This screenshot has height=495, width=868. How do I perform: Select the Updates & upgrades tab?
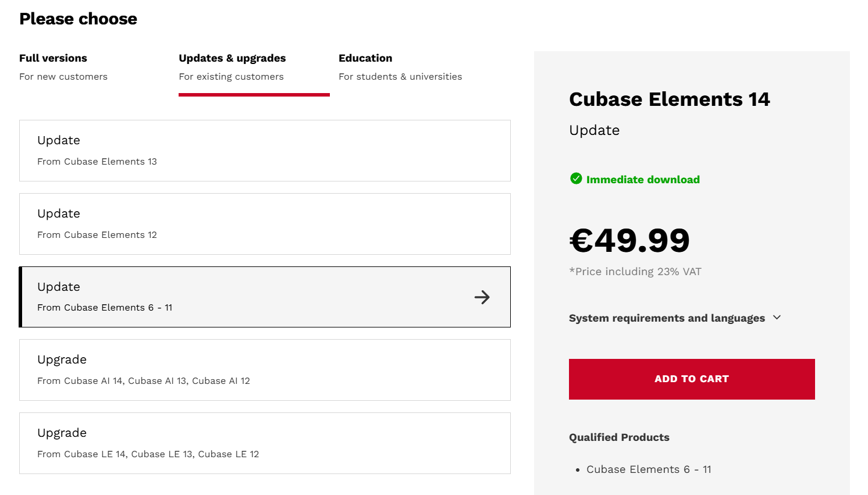(232, 66)
